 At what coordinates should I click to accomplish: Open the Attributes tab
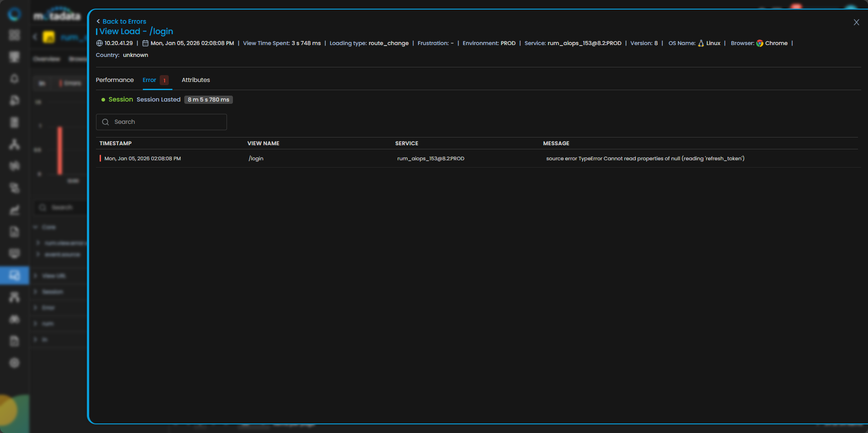coord(196,80)
